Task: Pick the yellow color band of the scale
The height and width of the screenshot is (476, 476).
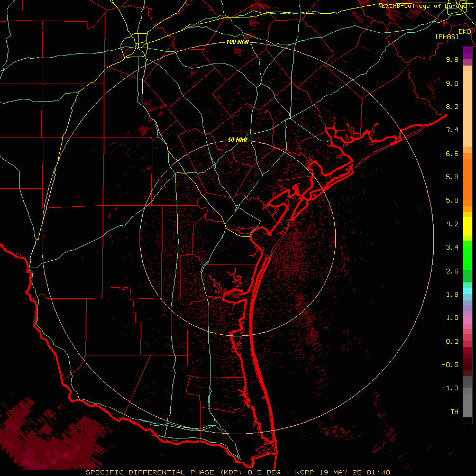Action: click(467, 226)
